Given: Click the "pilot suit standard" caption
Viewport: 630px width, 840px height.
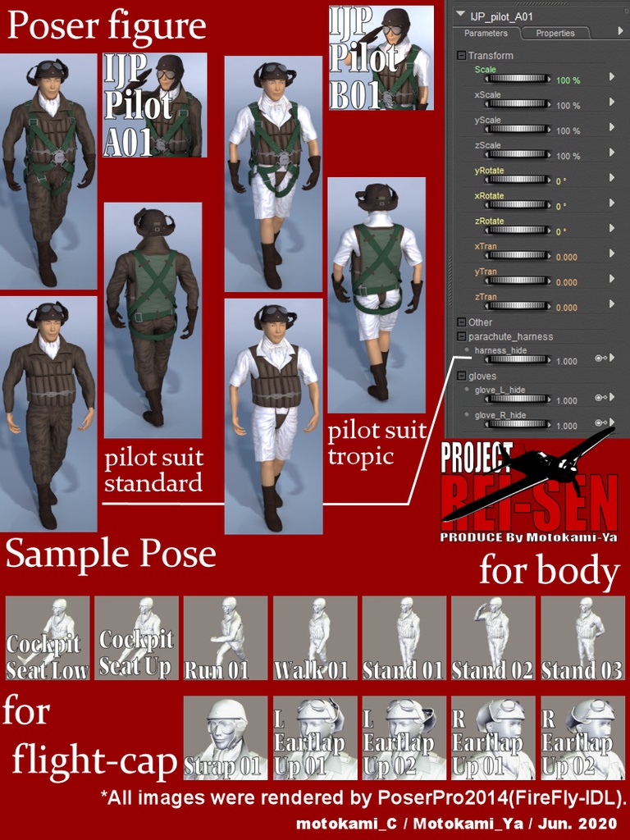Looking at the screenshot, I should [153, 470].
